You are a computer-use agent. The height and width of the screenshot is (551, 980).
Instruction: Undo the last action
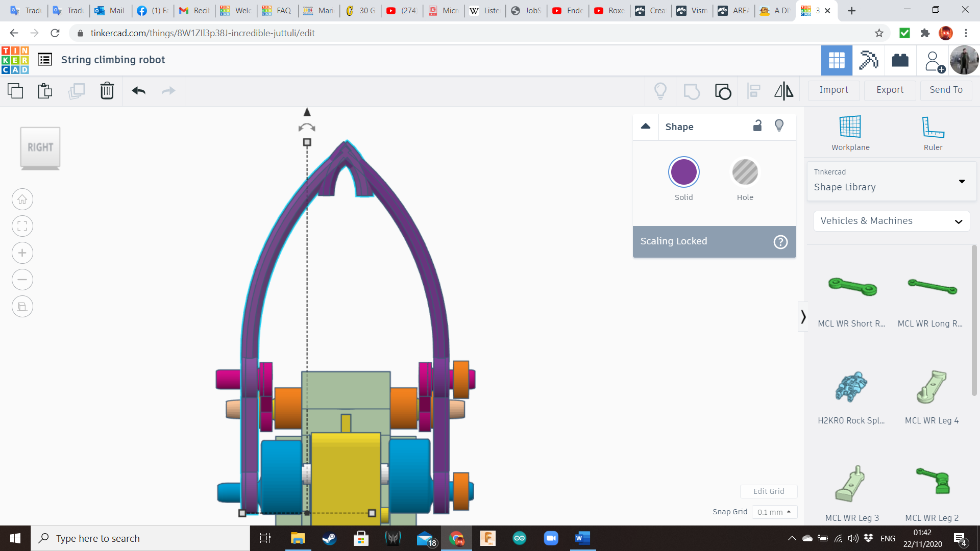coord(138,91)
